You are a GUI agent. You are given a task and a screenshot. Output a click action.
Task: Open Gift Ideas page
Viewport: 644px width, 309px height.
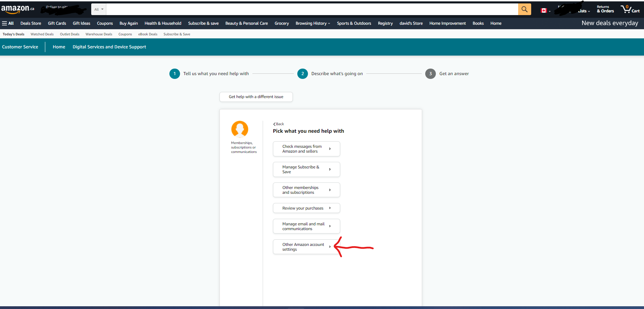pyautogui.click(x=82, y=23)
